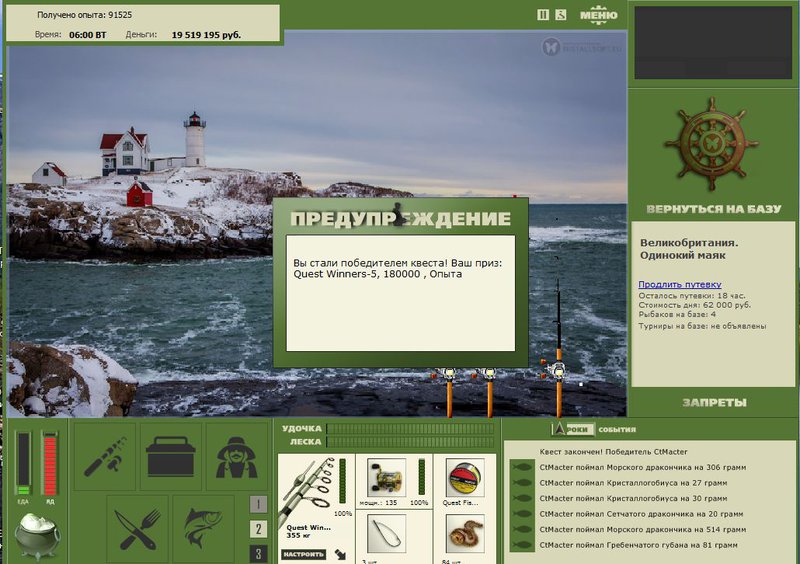The height and width of the screenshot is (564, 800).
Task: Click the Продлить путевку link
Action: [x=680, y=284]
